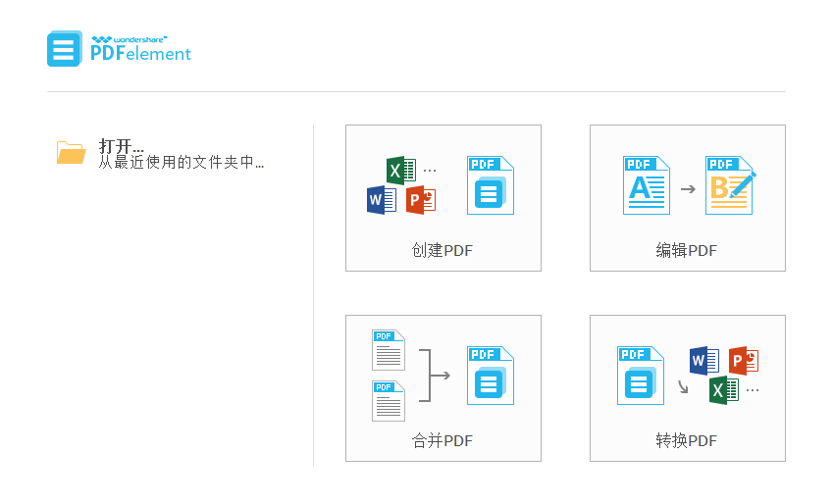The height and width of the screenshot is (504, 833).
Task: Click the PDF 'B' pencil icon in 编辑PDF
Action: [730, 185]
